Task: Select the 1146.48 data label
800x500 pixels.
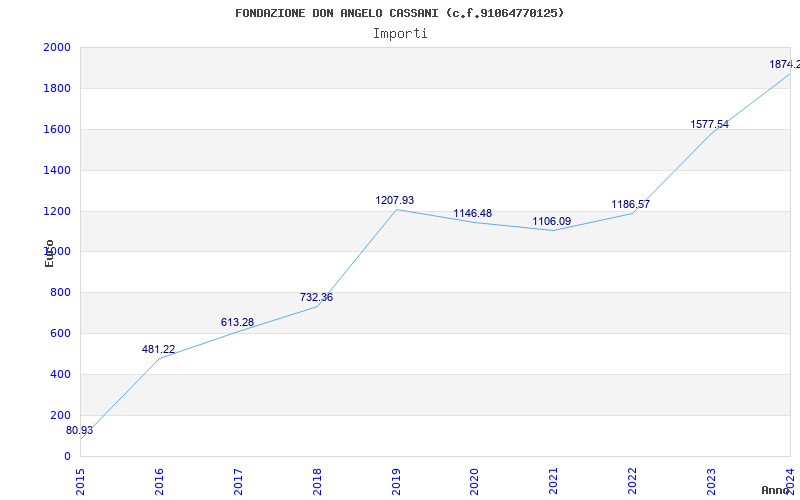Action: pyautogui.click(x=473, y=213)
